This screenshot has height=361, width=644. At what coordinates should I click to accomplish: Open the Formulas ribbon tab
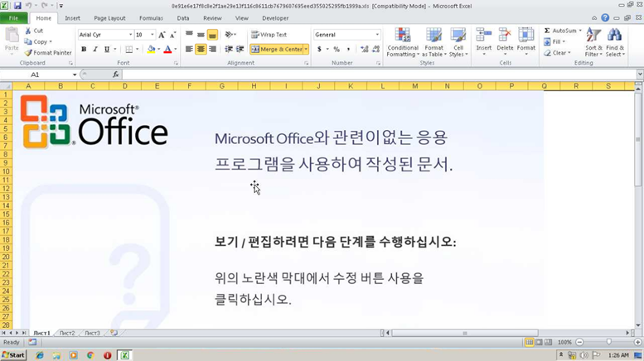[x=151, y=17]
